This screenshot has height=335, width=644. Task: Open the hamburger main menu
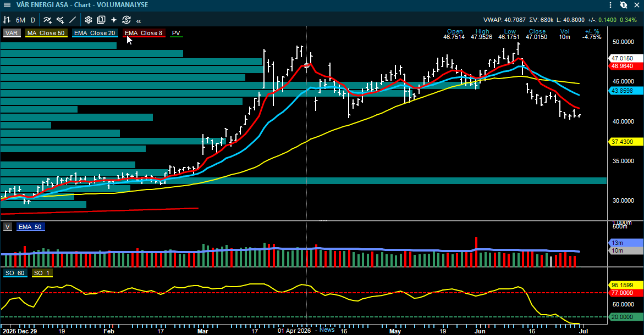tap(7, 5)
